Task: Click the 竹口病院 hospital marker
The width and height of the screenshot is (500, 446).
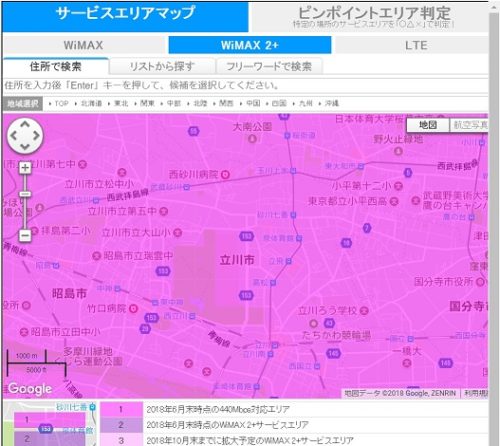Action: (x=133, y=309)
